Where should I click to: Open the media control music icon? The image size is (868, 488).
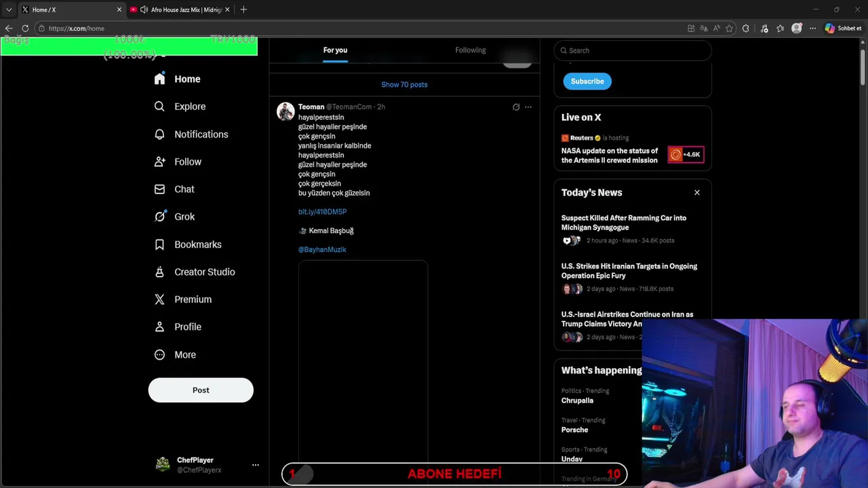764,28
